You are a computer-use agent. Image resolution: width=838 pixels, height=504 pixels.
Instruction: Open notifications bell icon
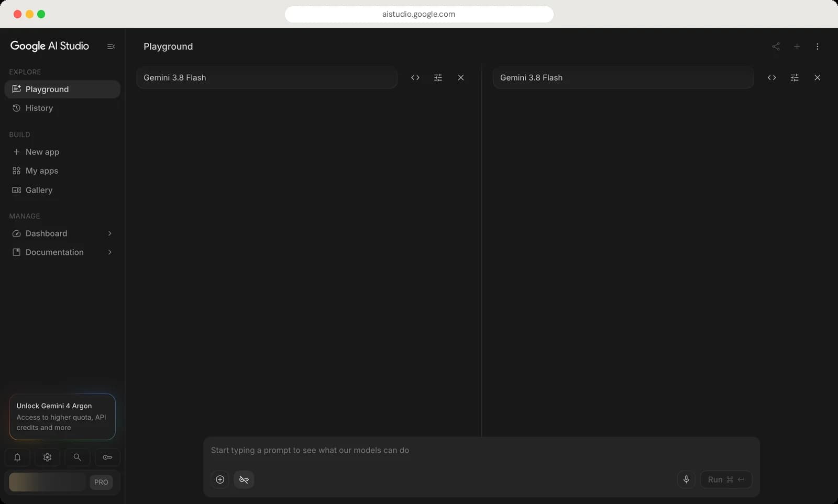(x=17, y=457)
